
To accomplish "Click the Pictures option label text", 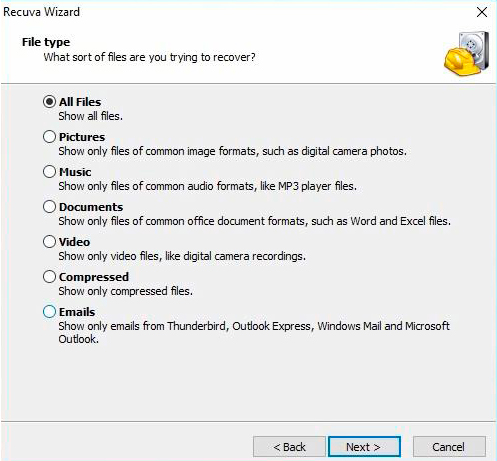I will 82,137.
